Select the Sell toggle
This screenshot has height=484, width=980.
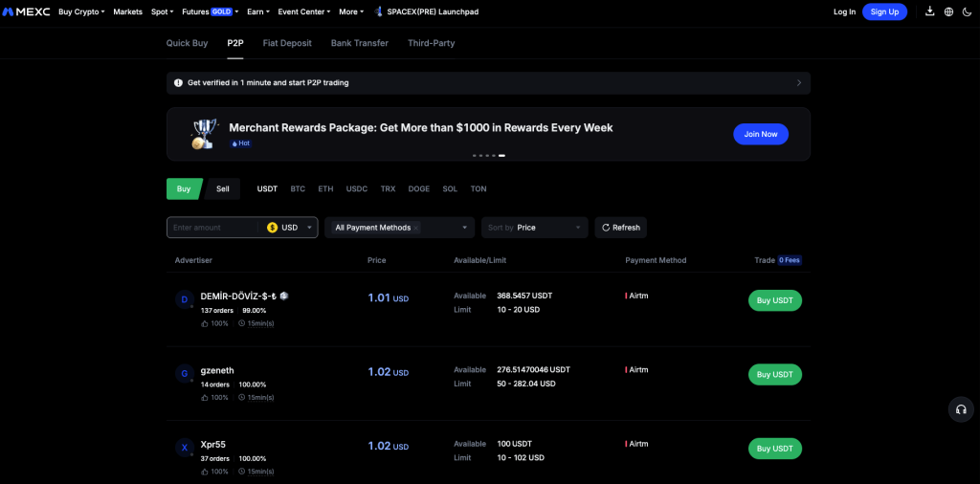222,188
